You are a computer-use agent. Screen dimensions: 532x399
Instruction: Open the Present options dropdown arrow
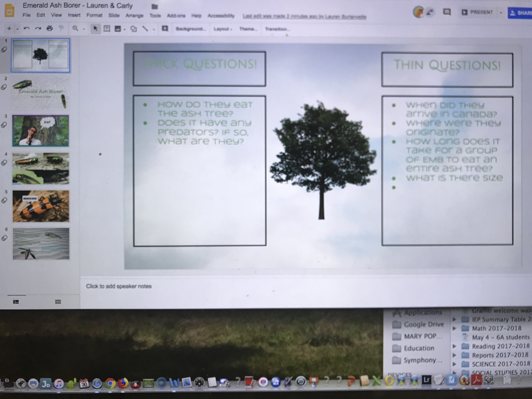501,13
